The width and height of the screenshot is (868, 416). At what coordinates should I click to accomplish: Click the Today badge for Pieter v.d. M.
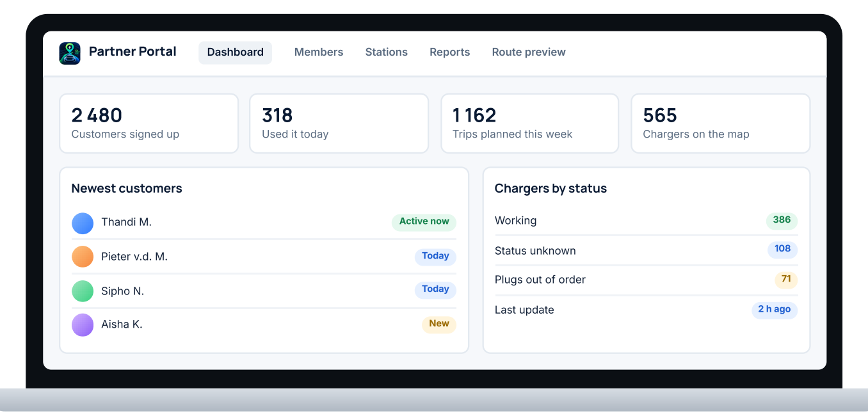[435, 257]
